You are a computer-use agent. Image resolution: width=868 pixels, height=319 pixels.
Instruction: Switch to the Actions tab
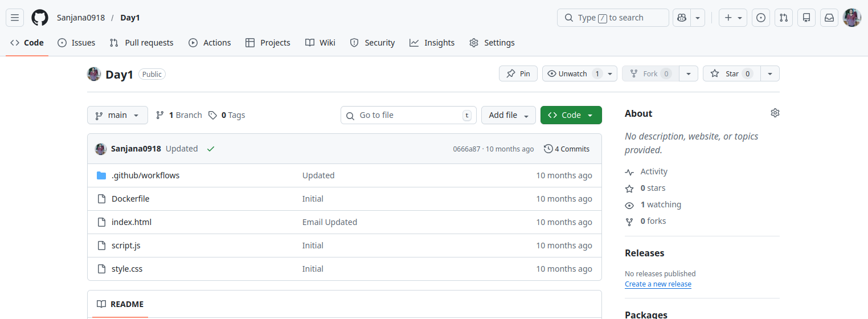[210, 43]
